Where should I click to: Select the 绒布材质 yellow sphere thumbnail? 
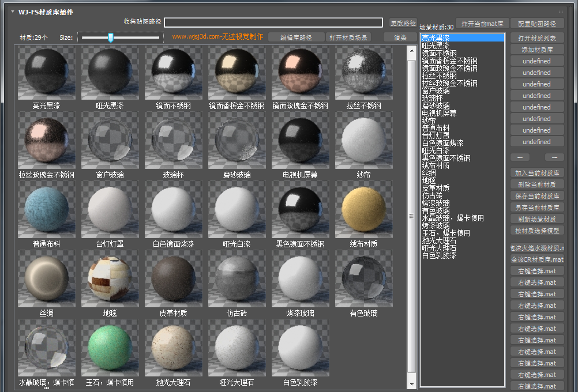coord(363,210)
